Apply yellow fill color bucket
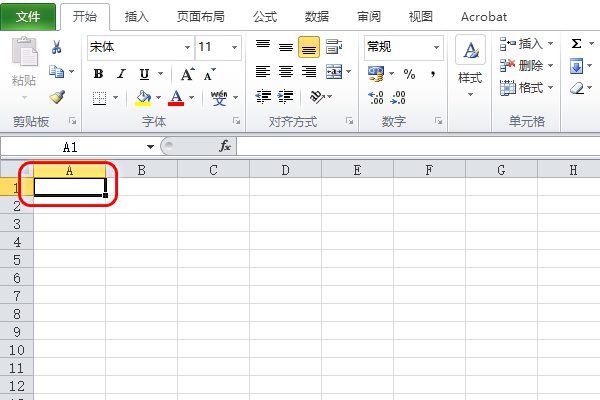 [143, 98]
